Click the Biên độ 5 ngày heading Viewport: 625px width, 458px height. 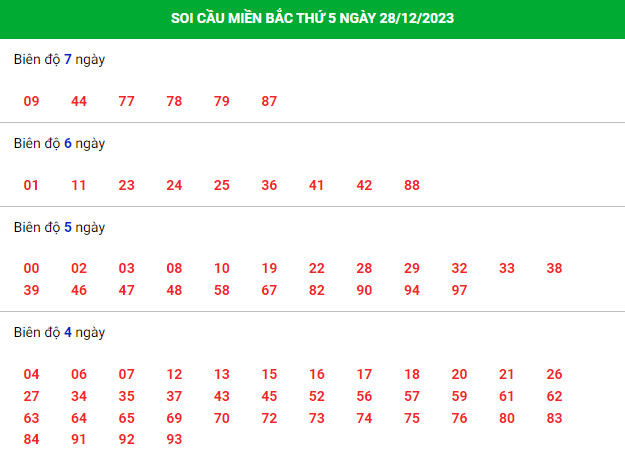[59, 228]
